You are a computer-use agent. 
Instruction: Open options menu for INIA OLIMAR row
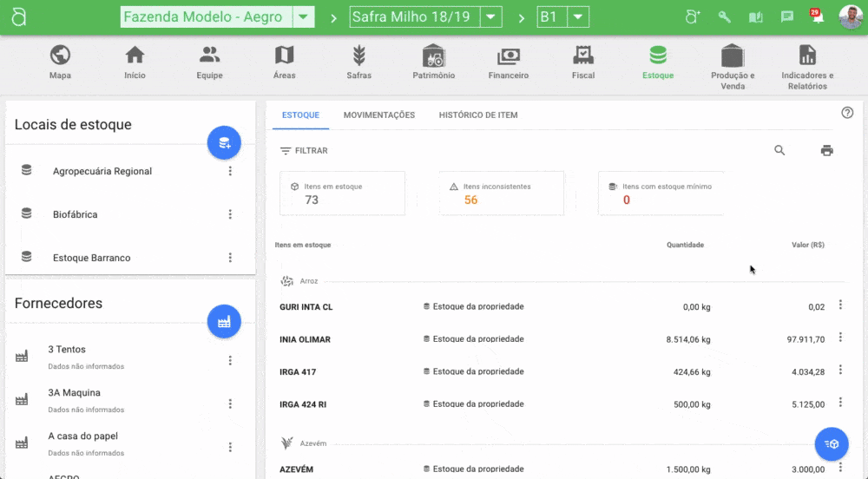click(x=840, y=338)
